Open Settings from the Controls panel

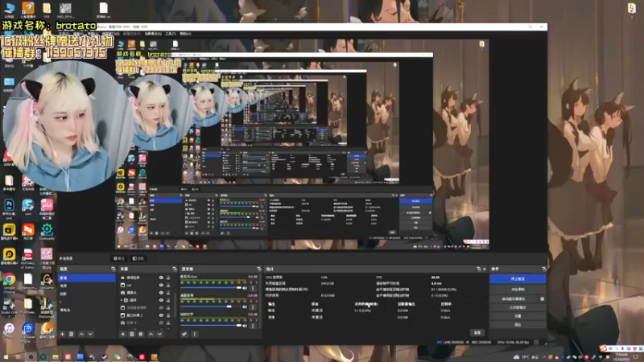[x=518, y=316]
